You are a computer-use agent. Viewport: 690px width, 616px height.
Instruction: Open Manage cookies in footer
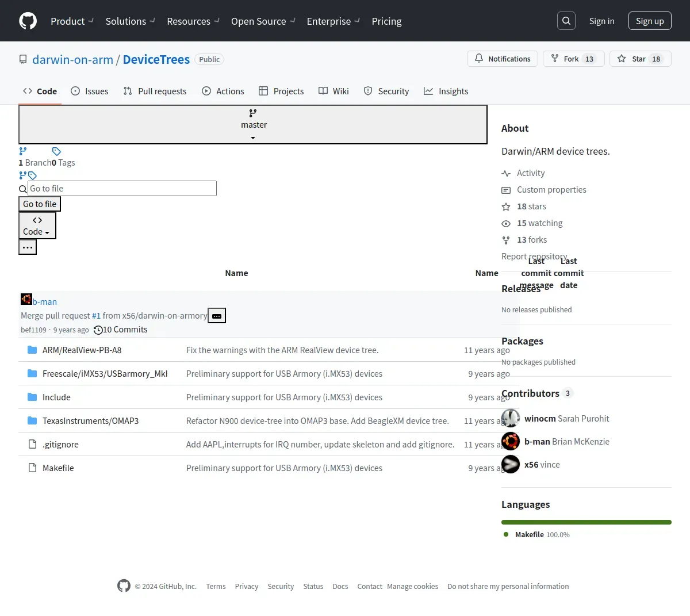412,586
